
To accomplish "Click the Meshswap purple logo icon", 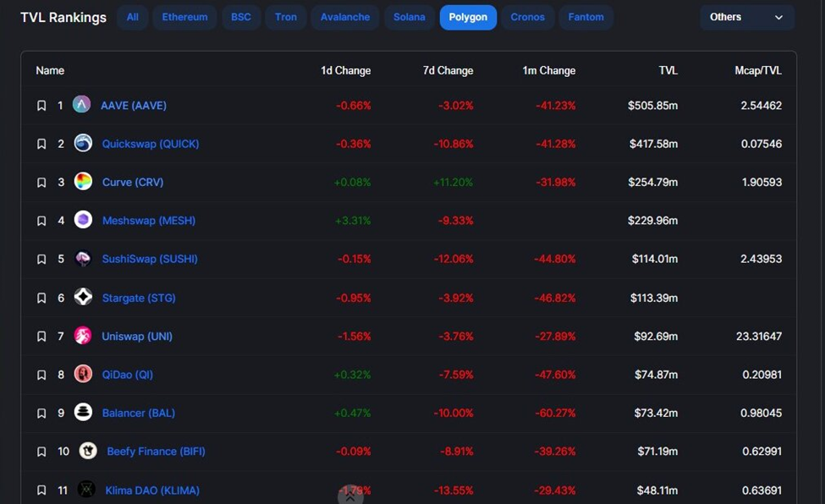I will pyautogui.click(x=83, y=220).
